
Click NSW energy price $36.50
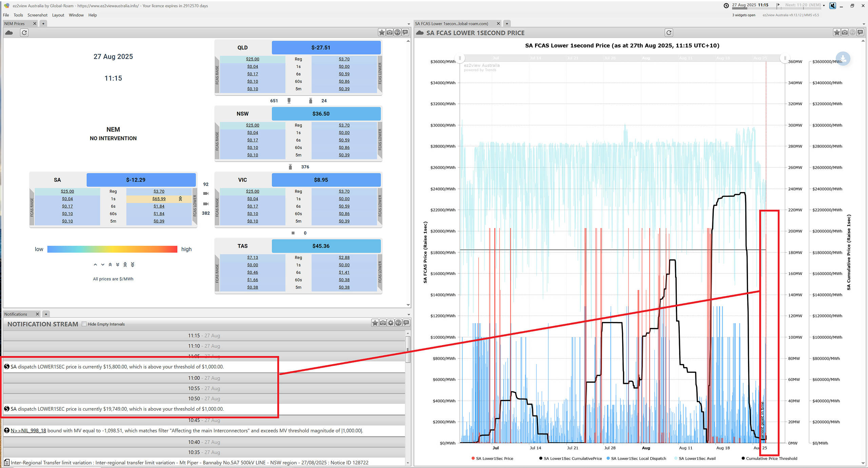point(326,114)
